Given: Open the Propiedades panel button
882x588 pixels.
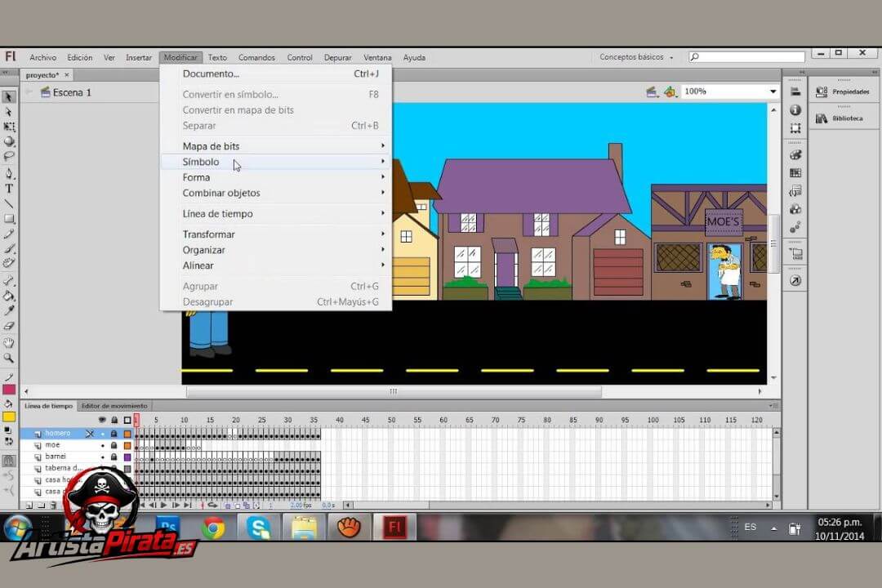Looking at the screenshot, I should (x=843, y=91).
